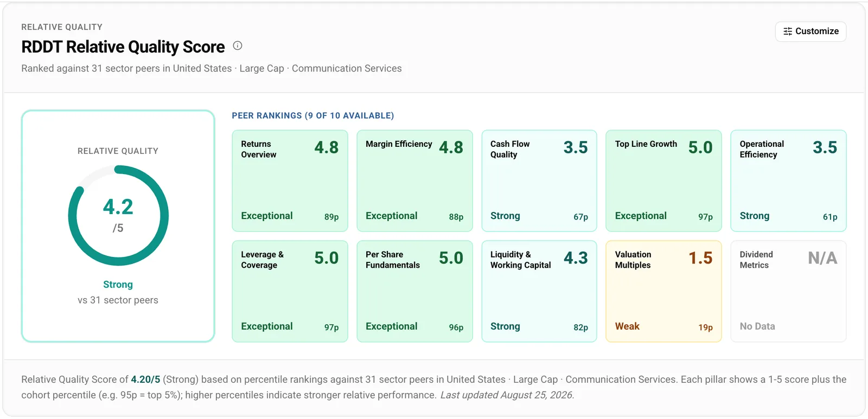Open the Valuation Multiples card
868x419 pixels.
coord(663,291)
